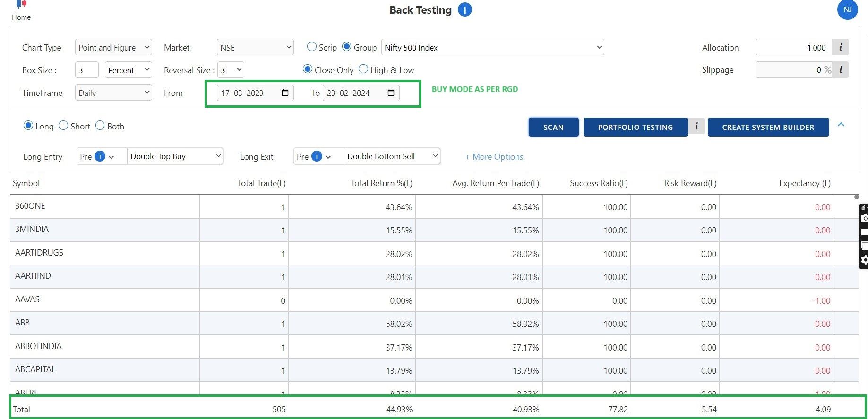Edit Allocation amount field
Screen dimensions: 868x419
click(x=794, y=47)
